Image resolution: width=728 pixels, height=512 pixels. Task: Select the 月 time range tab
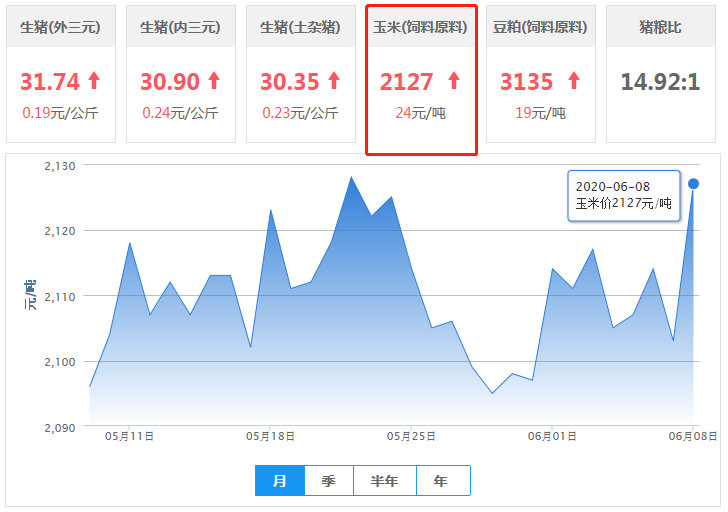pyautogui.click(x=280, y=481)
